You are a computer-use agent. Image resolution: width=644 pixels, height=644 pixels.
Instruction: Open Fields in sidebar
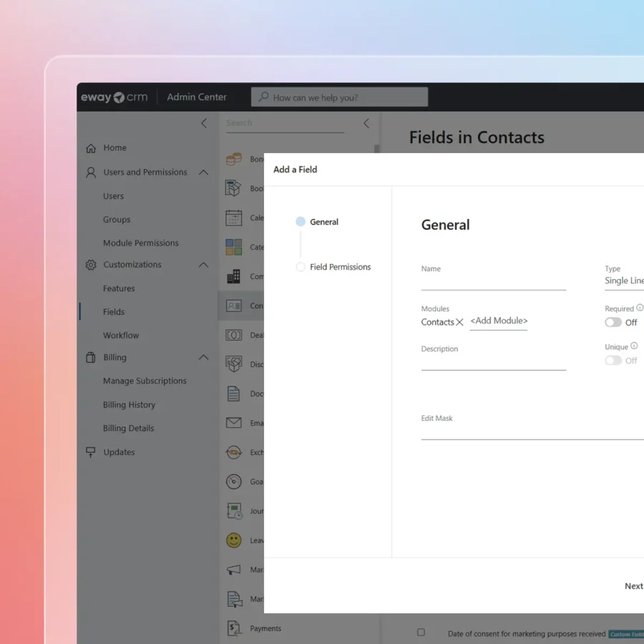pos(114,312)
